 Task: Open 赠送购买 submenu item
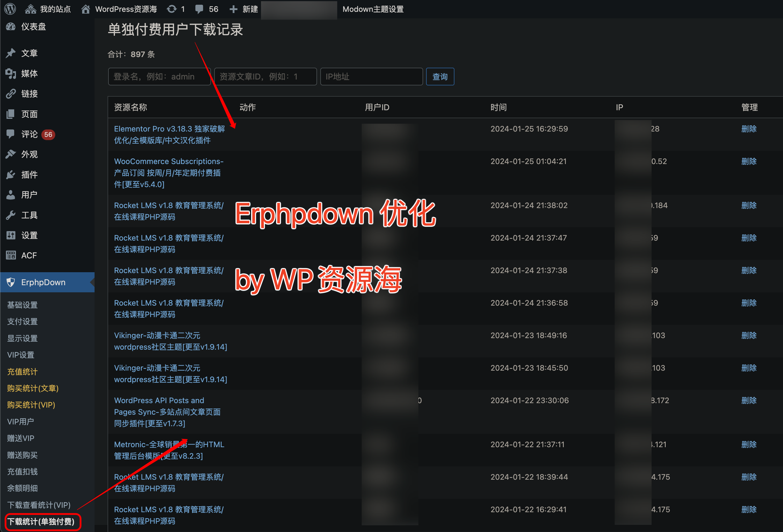pyautogui.click(x=22, y=455)
